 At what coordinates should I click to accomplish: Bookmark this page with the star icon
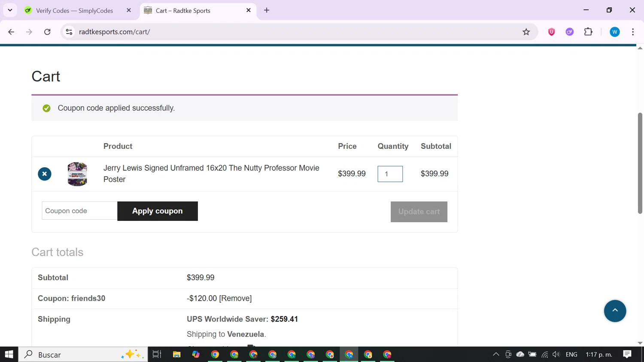coord(526,32)
